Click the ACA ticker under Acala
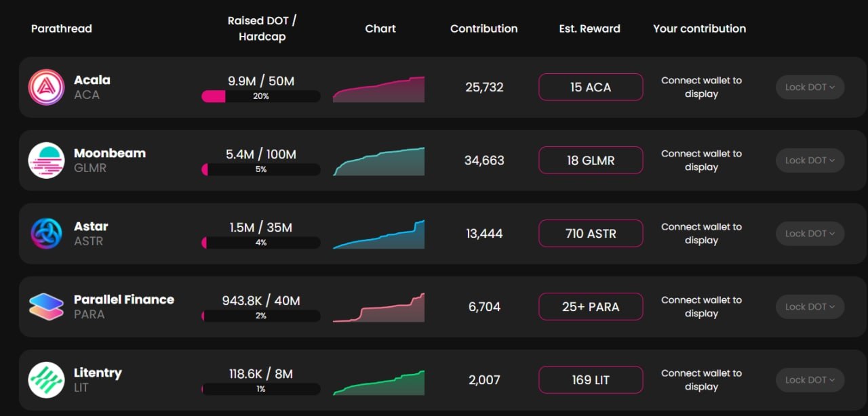Viewport: 868px width, 416px height. (x=87, y=95)
